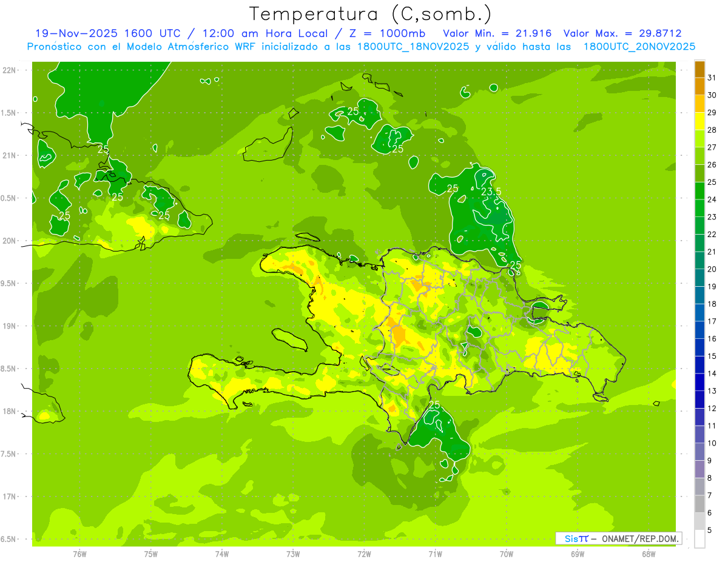Screen dimensions: 728x562
Task: Click the gray swatch between 6 and 7
Action: point(699,504)
